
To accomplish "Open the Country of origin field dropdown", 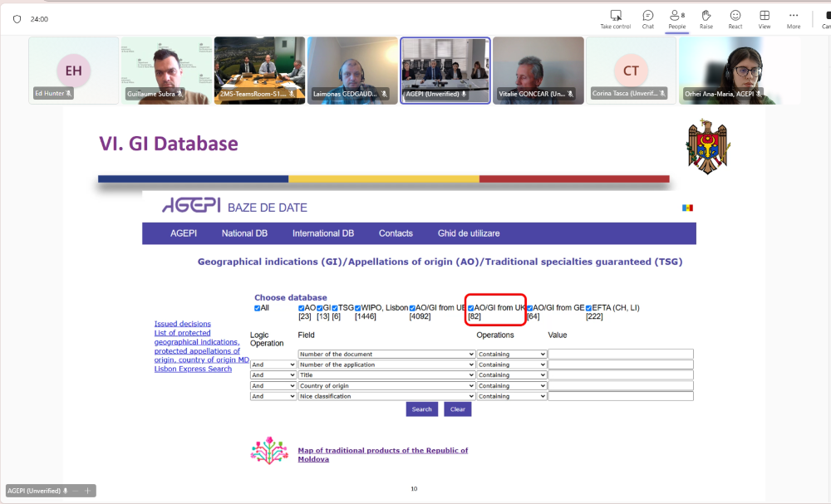I will (386, 386).
